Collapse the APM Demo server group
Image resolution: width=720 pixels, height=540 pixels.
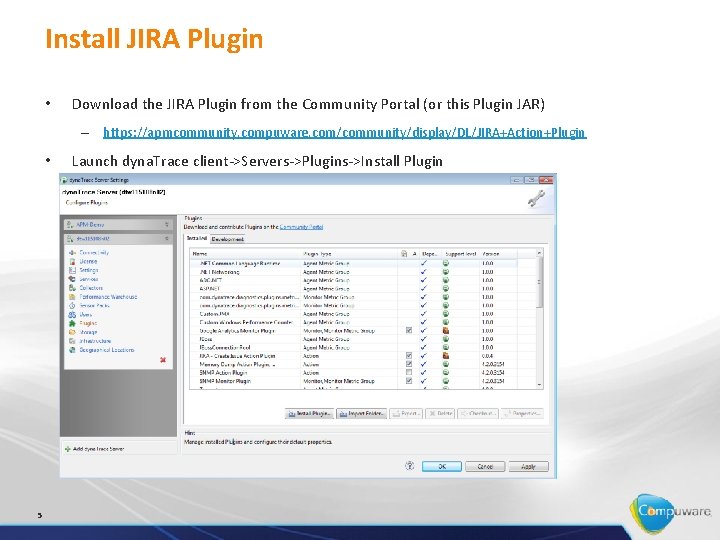tap(167, 225)
